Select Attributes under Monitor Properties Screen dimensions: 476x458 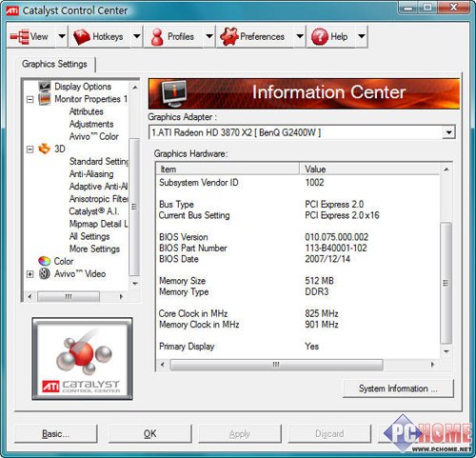click(87, 111)
